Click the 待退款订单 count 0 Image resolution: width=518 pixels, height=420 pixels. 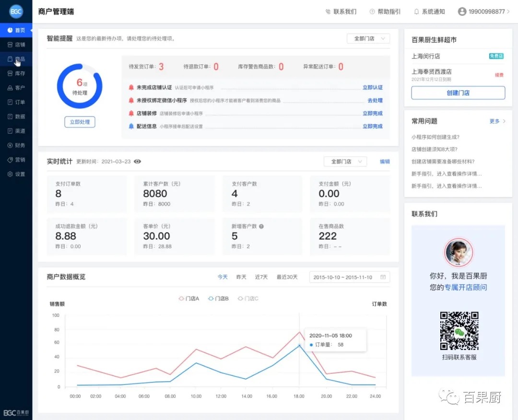[x=216, y=67]
